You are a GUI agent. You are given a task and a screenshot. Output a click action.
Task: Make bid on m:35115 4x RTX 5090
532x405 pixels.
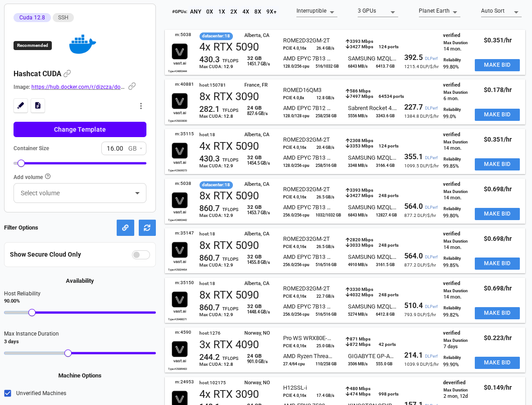(x=497, y=164)
